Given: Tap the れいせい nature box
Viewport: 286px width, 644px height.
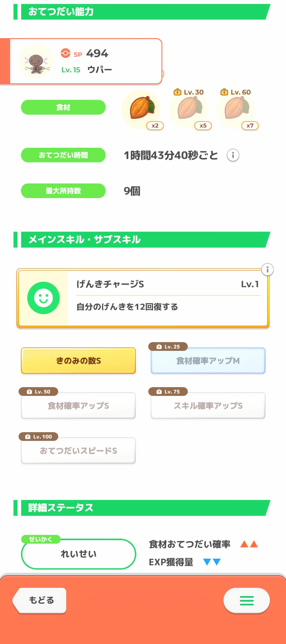Looking at the screenshot, I should pyautogui.click(x=78, y=554).
